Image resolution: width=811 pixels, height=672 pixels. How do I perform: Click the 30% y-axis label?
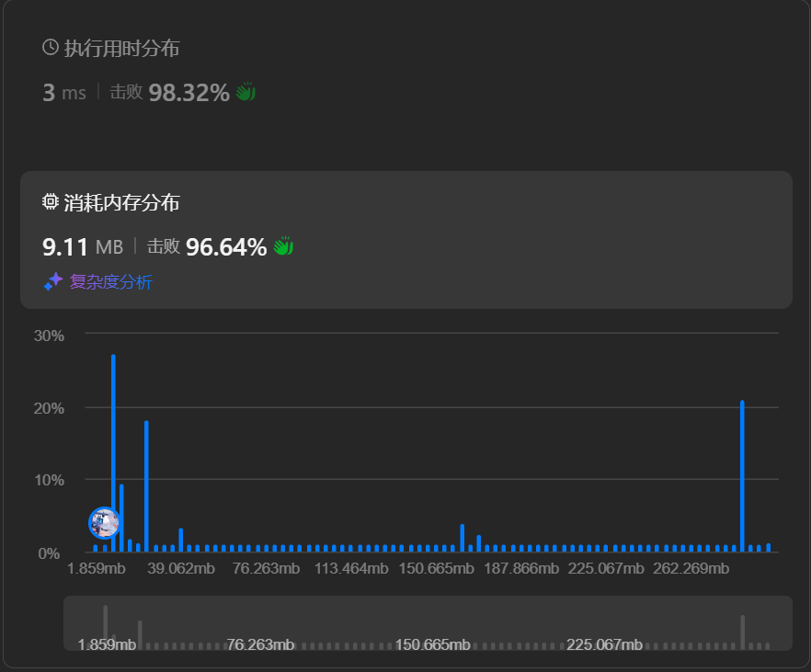pos(49,336)
